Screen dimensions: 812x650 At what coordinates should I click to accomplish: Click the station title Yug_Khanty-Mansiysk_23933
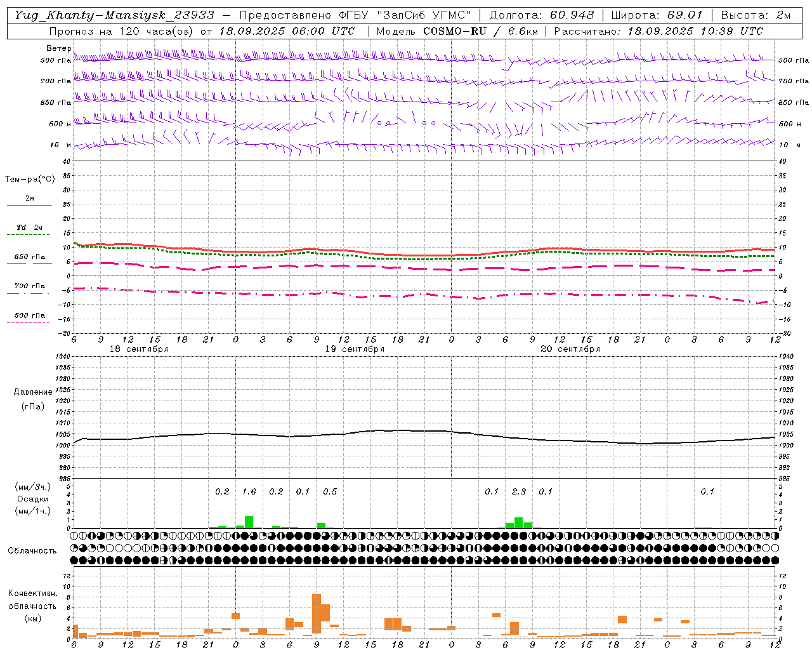click(x=114, y=15)
